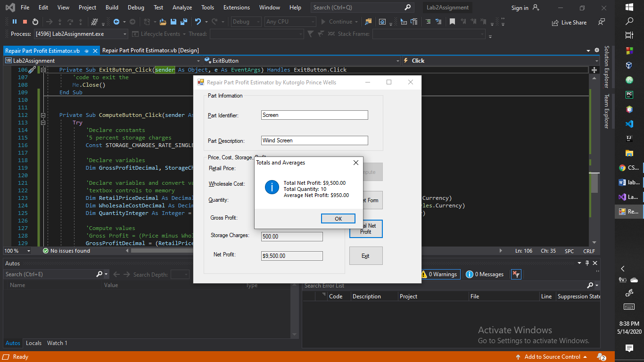
Task: Undo the last edit via toolbar
Action: [198, 22]
